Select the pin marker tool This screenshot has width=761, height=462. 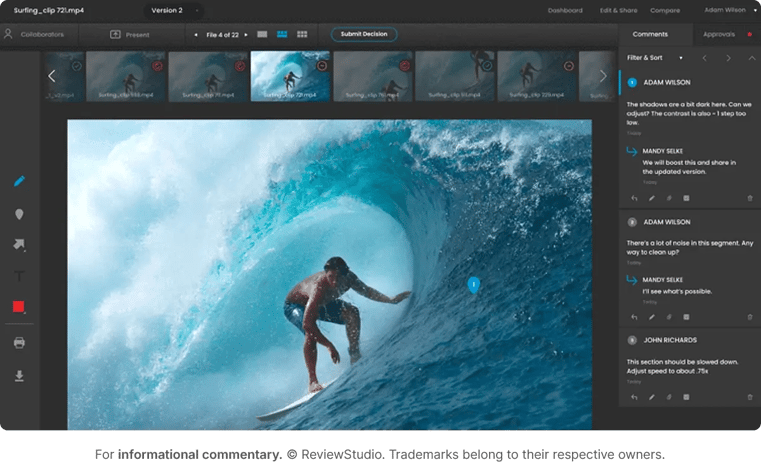(x=19, y=214)
